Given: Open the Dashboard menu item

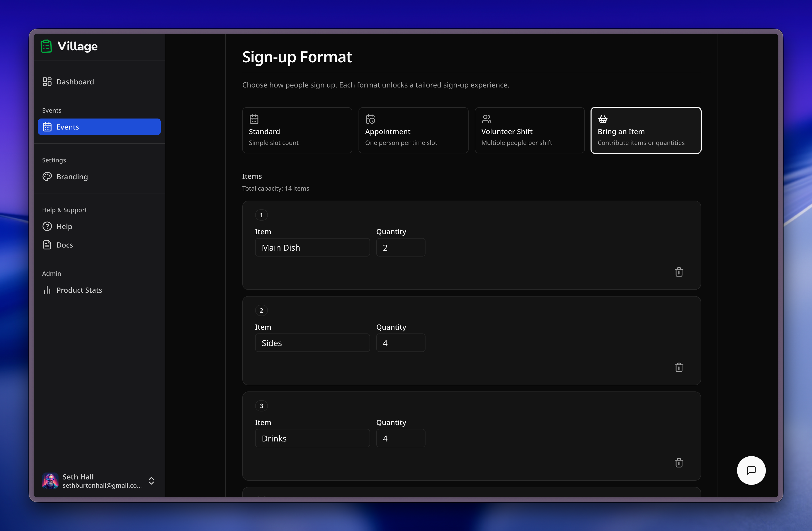Looking at the screenshot, I should (x=75, y=82).
